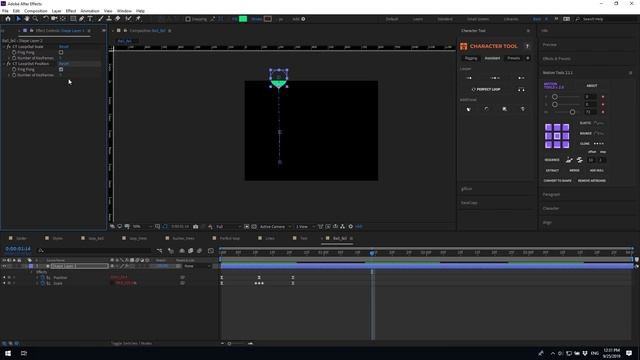The width and height of the screenshot is (640, 360).
Task: Open the resolution Full dropdown in the viewer
Action: point(228,227)
